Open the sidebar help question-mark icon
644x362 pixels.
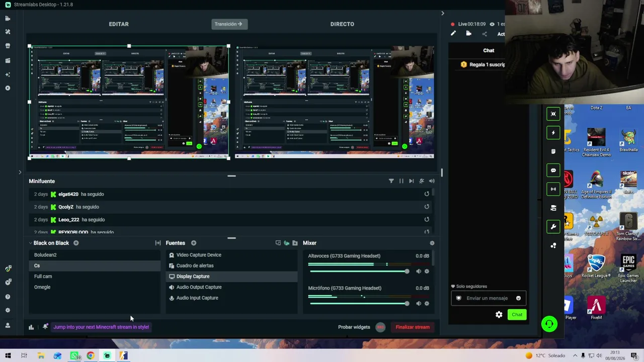click(x=8, y=297)
